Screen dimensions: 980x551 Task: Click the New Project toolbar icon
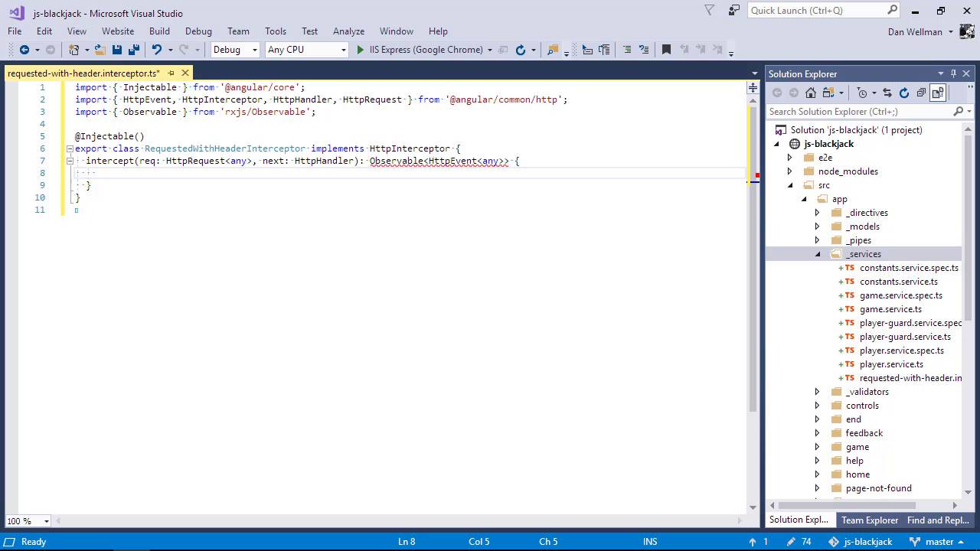pos(73,50)
